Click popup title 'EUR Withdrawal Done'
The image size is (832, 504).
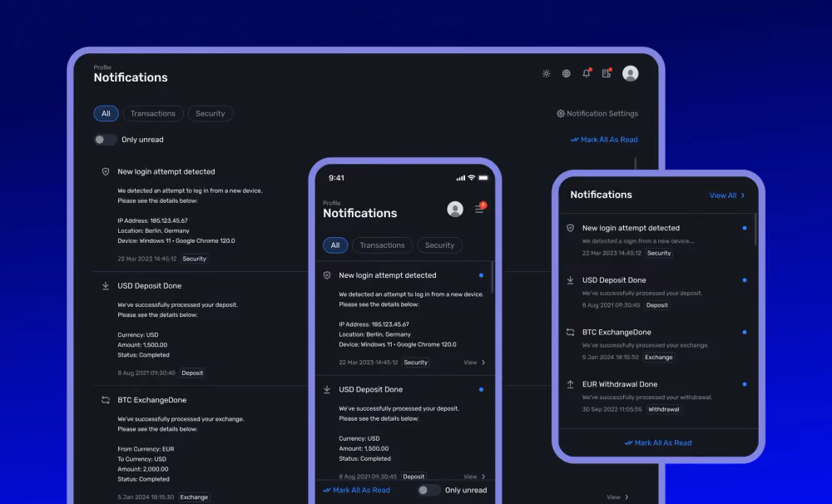point(620,384)
